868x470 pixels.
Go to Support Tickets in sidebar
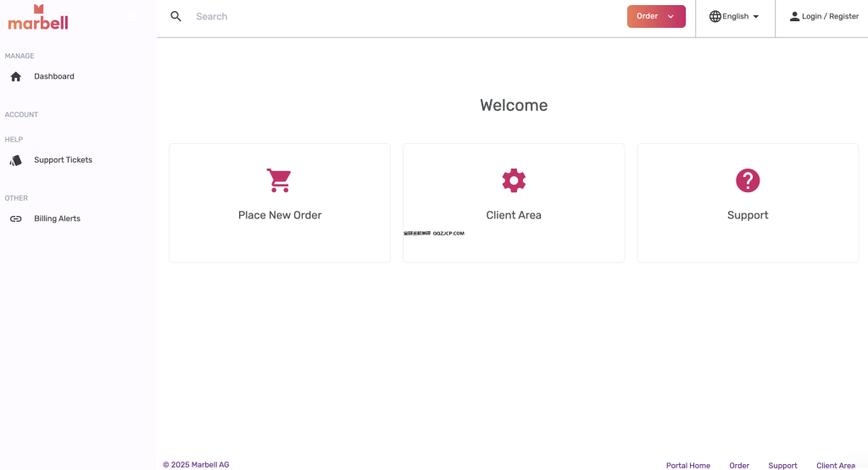point(63,160)
